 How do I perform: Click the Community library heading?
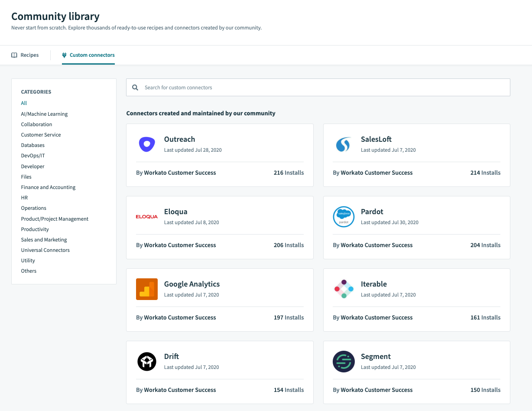[55, 16]
